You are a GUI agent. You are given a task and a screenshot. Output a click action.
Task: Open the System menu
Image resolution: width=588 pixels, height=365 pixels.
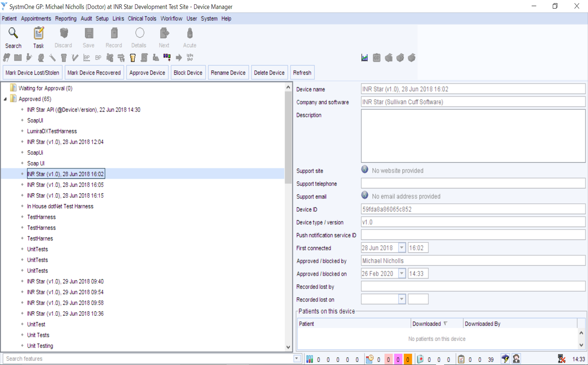(x=209, y=19)
